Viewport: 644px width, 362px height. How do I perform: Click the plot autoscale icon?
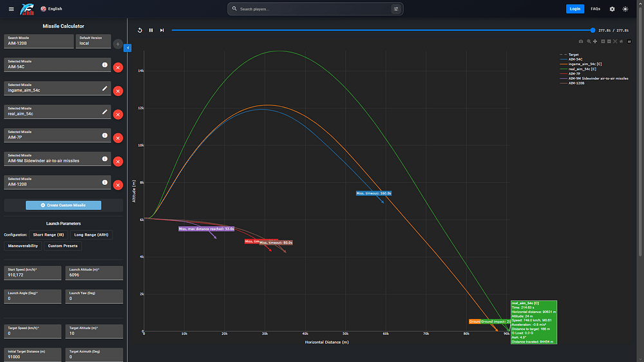(615, 41)
